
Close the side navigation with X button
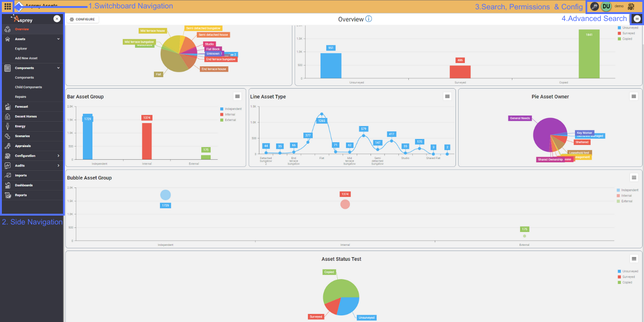click(x=56, y=19)
